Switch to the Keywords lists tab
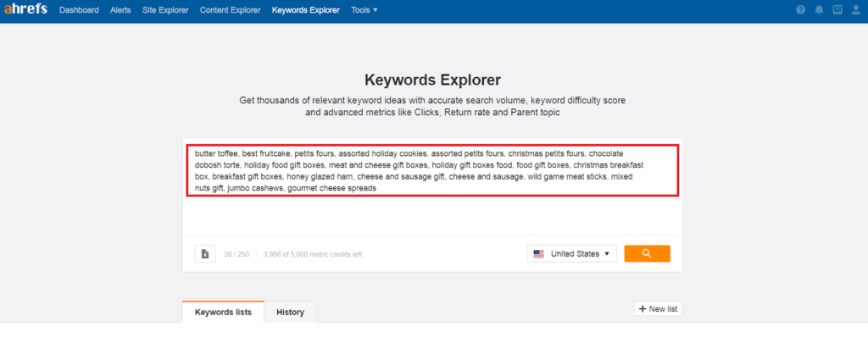868x338 pixels. [223, 312]
